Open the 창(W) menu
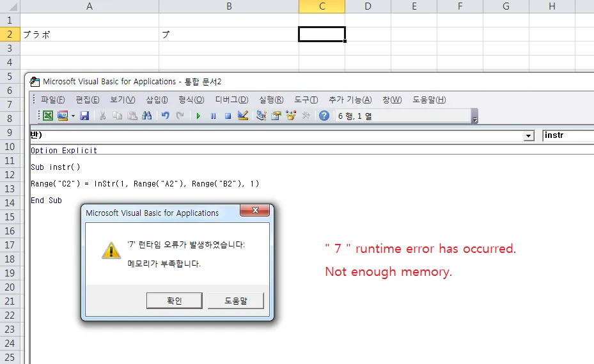Screen dimensions: 594x364 click(392, 100)
